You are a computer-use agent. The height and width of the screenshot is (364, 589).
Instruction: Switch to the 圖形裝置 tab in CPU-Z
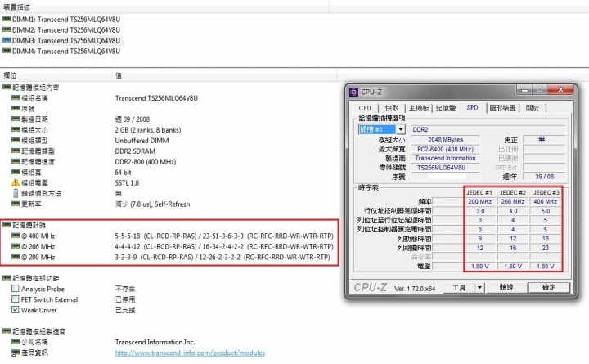pyautogui.click(x=502, y=108)
